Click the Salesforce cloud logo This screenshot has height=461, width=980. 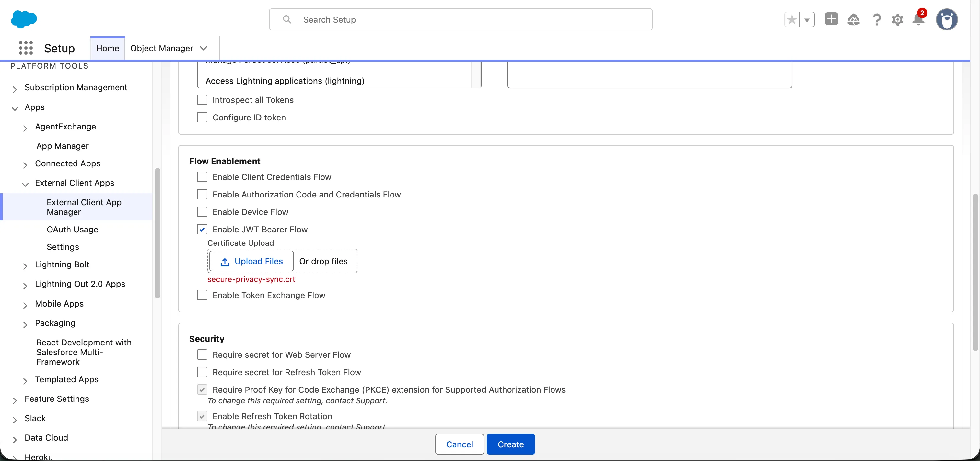(24, 19)
